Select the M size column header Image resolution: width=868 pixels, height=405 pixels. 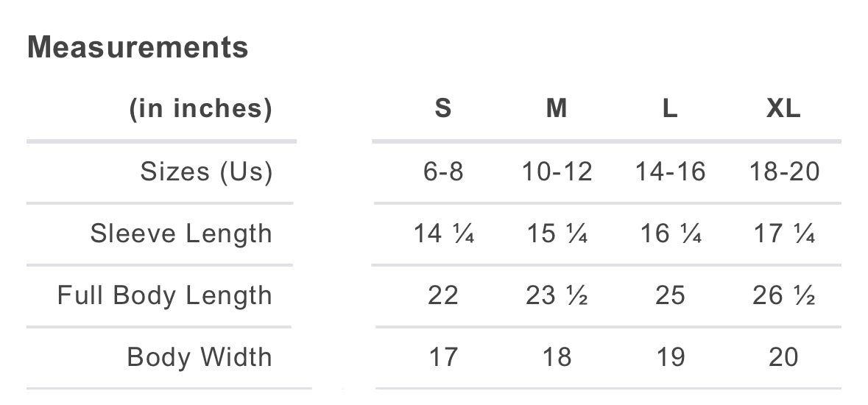coord(557,109)
